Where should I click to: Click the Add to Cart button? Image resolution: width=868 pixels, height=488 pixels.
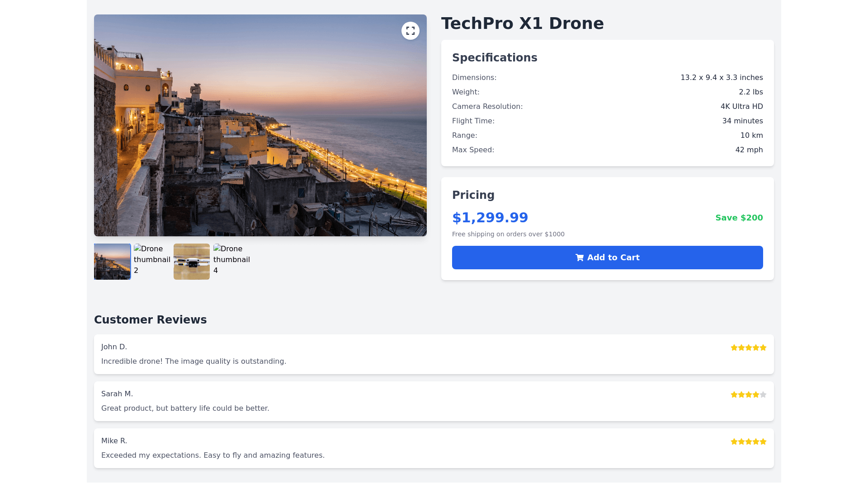point(607,258)
